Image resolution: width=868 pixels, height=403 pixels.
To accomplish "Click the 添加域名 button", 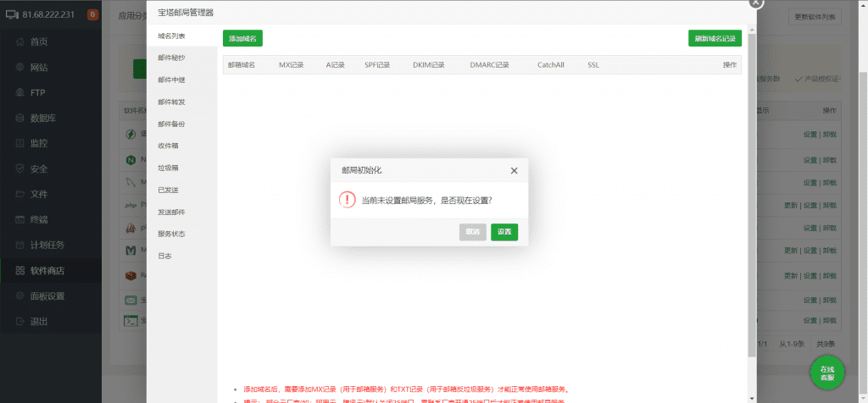I will (243, 38).
